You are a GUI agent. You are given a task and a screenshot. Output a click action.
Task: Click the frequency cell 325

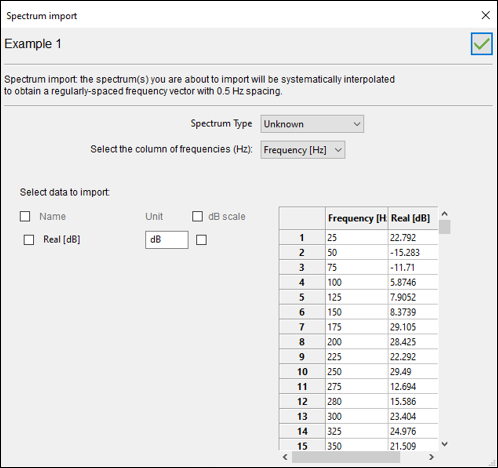click(357, 431)
